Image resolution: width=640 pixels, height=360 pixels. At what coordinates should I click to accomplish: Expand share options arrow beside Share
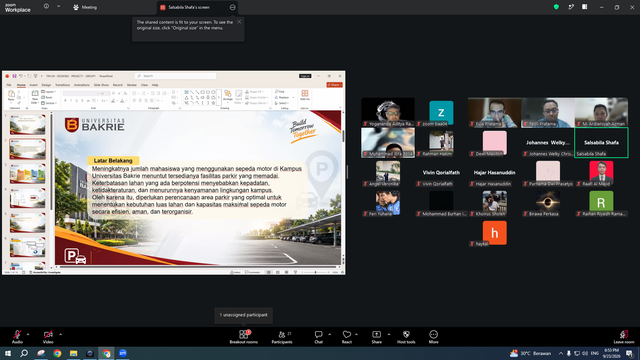pyautogui.click(x=389, y=334)
